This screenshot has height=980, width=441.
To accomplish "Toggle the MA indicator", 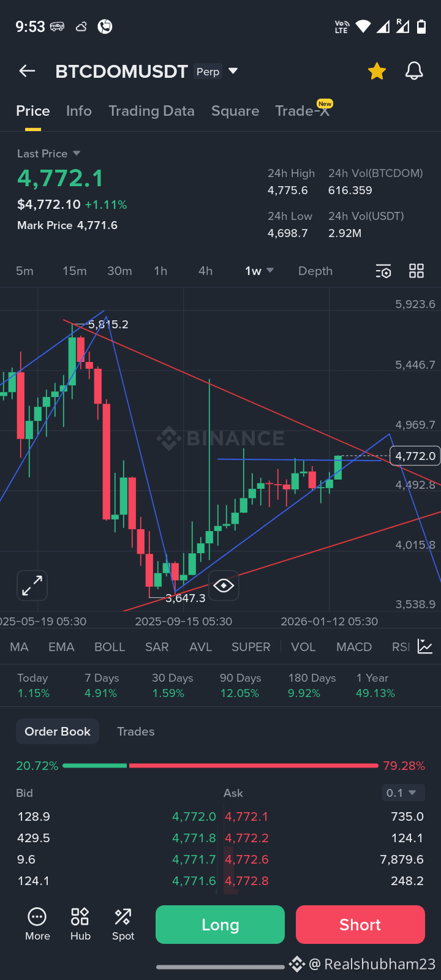I will tap(19, 647).
